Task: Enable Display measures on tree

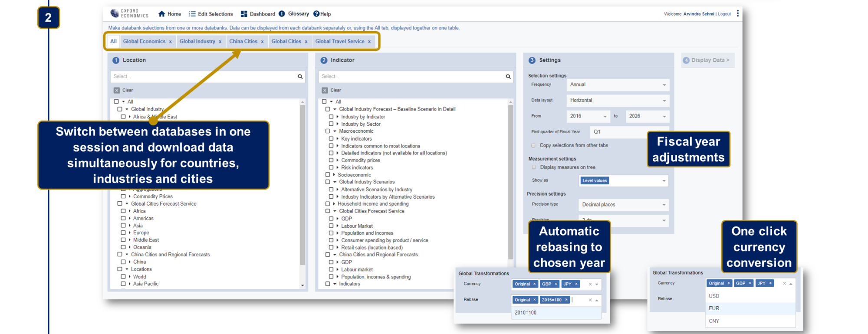Action: tap(534, 167)
